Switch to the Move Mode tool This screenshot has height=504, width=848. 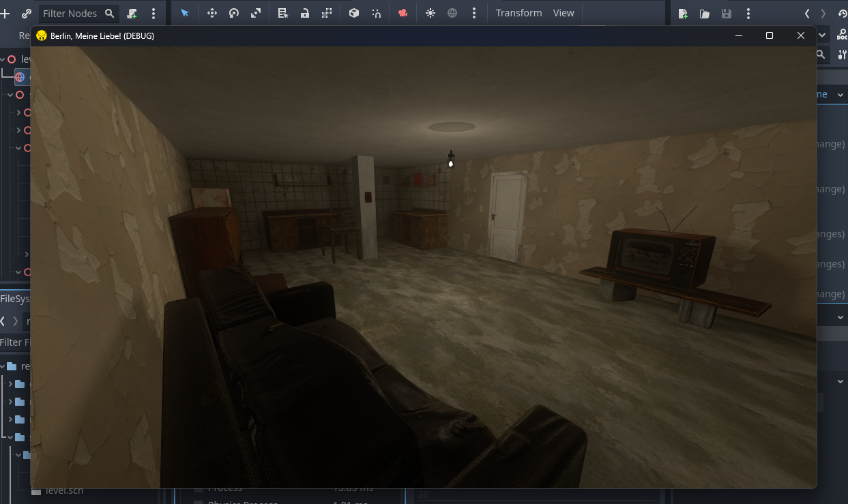(x=211, y=13)
